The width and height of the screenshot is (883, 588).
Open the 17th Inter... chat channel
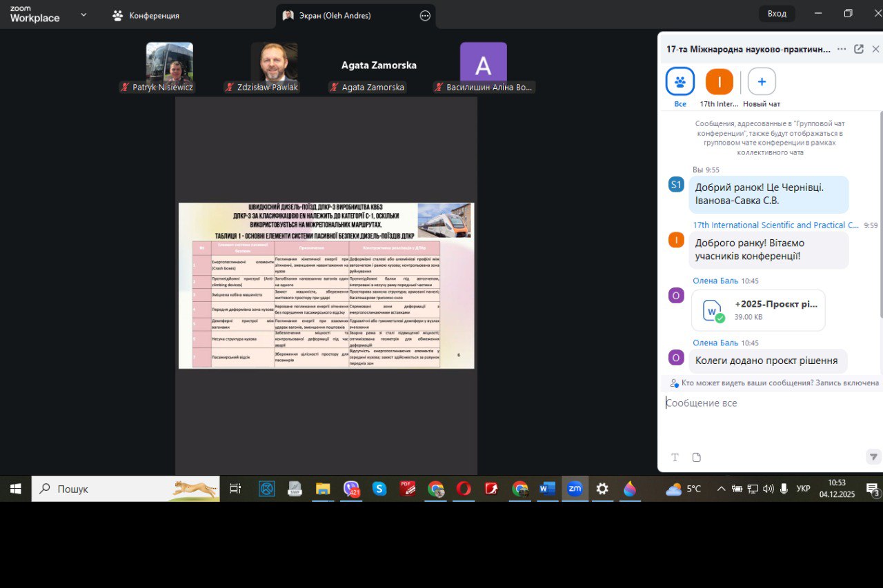(720, 81)
